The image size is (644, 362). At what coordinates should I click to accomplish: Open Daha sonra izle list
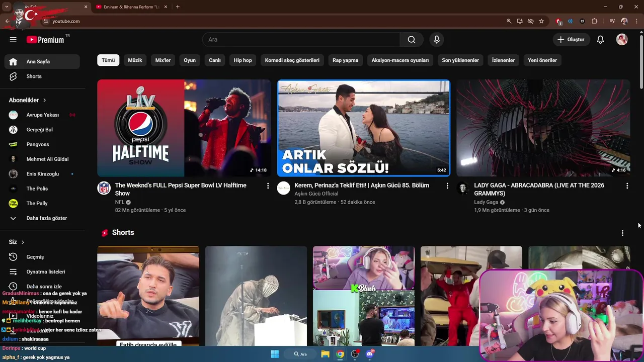point(42,287)
